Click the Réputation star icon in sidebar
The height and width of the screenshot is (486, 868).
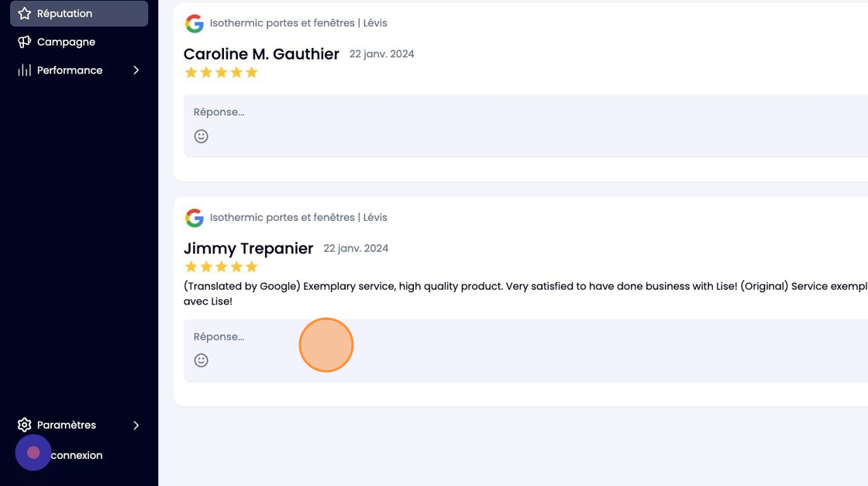click(x=24, y=13)
